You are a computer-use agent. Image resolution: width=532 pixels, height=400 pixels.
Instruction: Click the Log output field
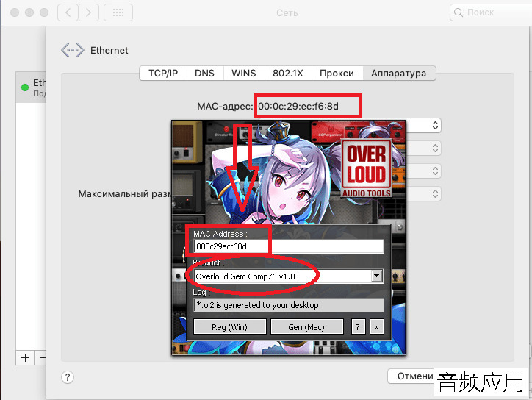tap(289, 305)
